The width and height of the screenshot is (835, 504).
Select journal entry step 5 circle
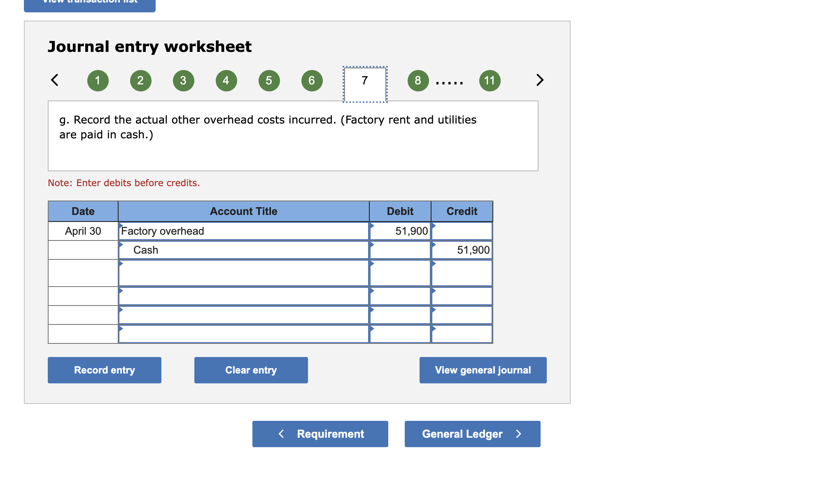[269, 81]
